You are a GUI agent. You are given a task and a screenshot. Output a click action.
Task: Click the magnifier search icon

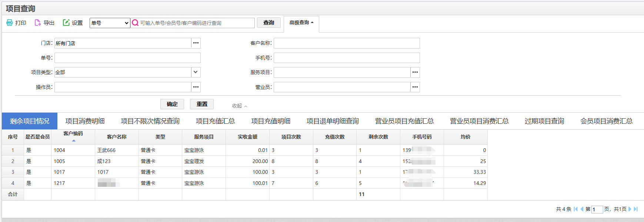[x=135, y=23]
